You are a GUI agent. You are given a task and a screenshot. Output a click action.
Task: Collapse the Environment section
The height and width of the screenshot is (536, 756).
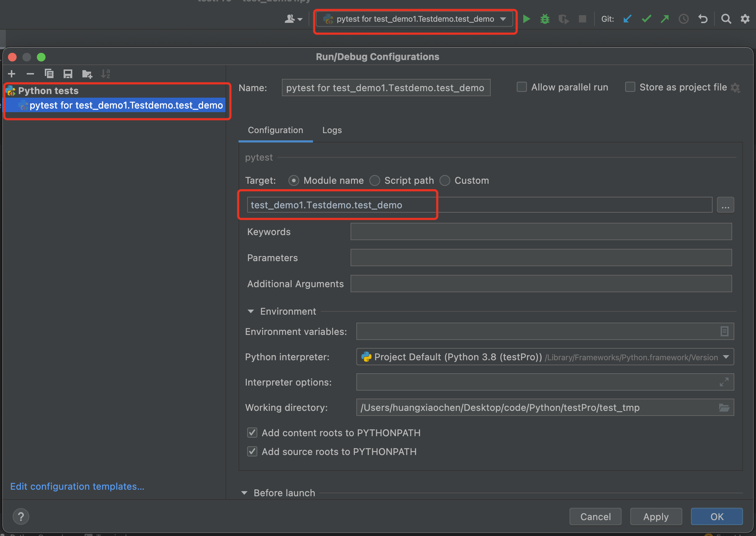point(251,311)
